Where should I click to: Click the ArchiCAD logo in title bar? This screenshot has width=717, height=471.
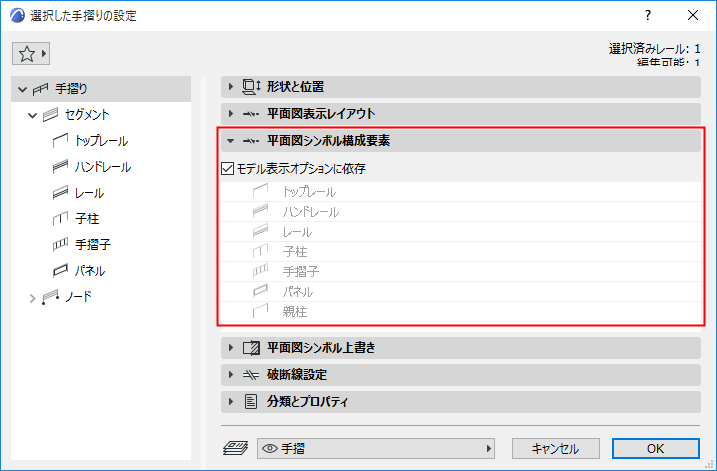point(17,16)
